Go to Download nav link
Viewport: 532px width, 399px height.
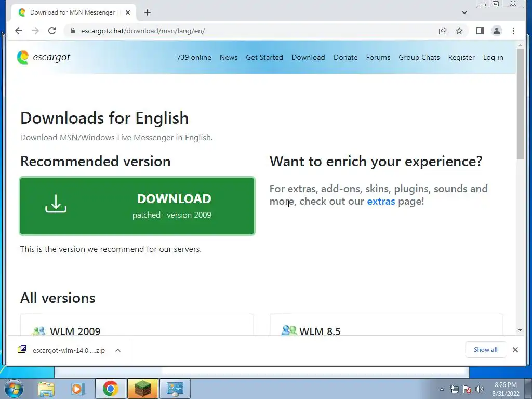(x=308, y=57)
